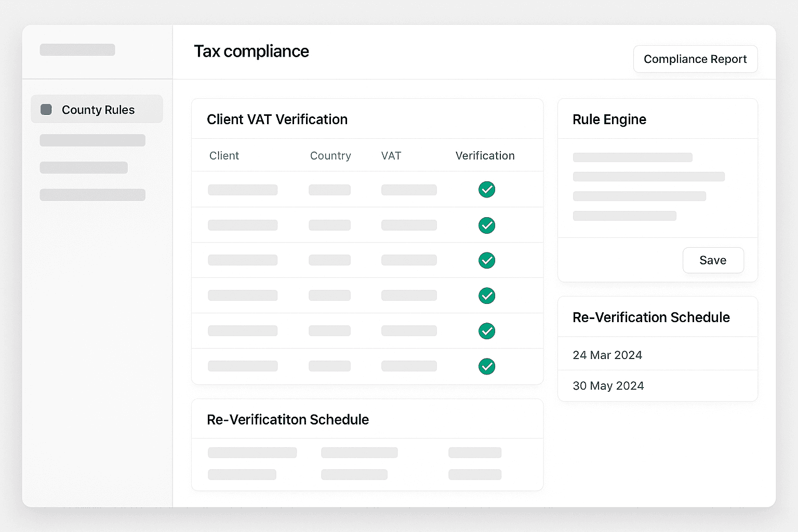Click the Tax compliance page title
The width and height of the screenshot is (798, 532).
pyautogui.click(x=251, y=51)
